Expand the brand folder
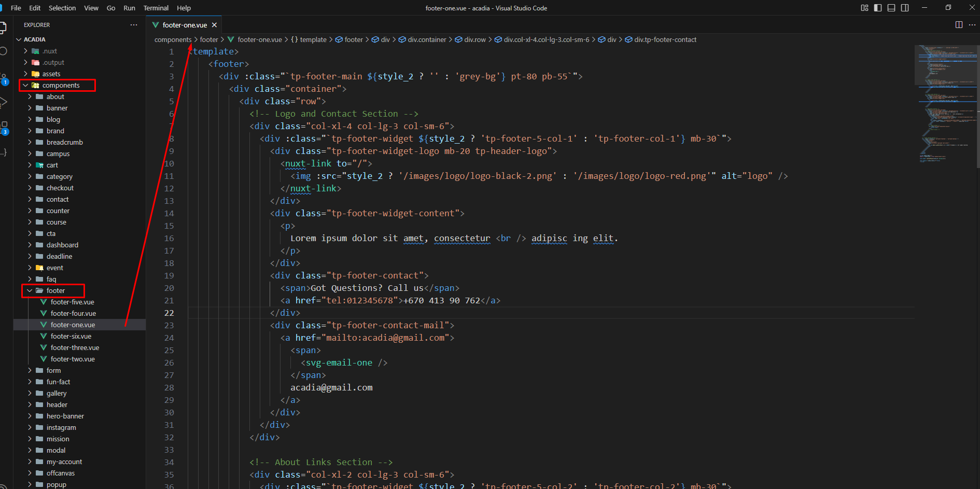 [30, 131]
